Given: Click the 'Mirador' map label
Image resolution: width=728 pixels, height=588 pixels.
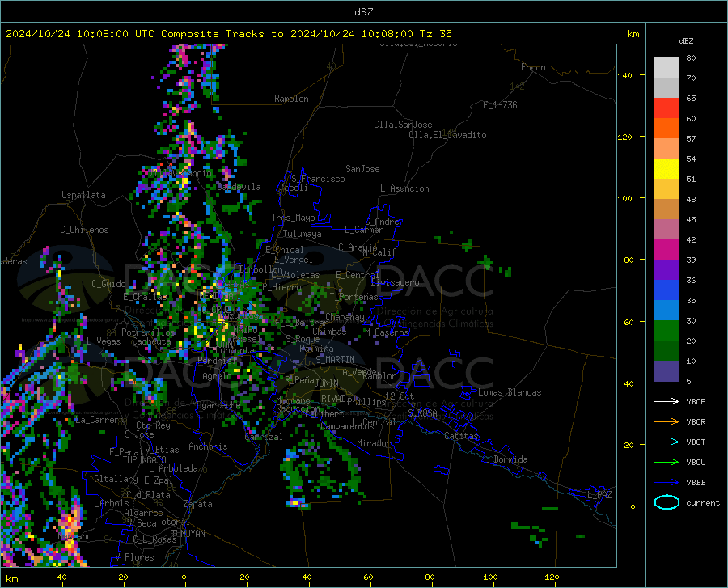Looking at the screenshot, I should (374, 443).
